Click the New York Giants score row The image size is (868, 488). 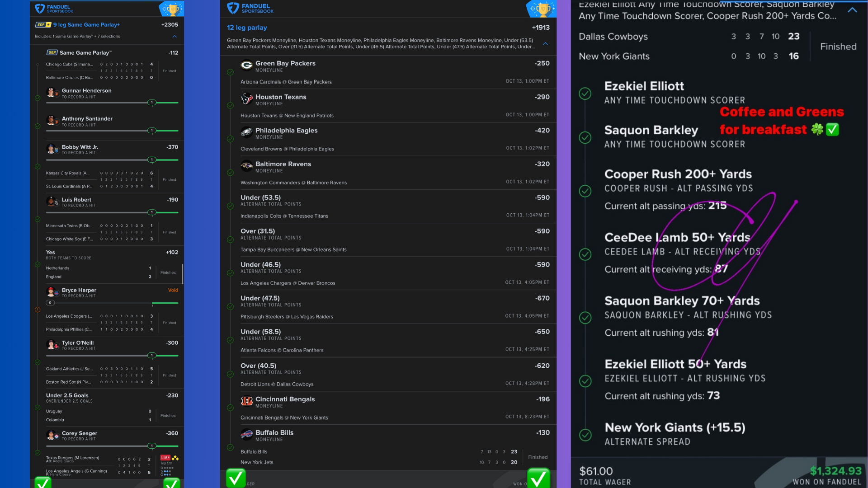689,56
